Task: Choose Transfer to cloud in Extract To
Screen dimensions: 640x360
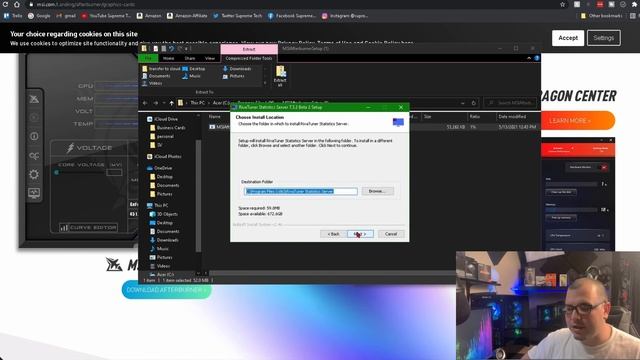Action: click(x=161, y=69)
